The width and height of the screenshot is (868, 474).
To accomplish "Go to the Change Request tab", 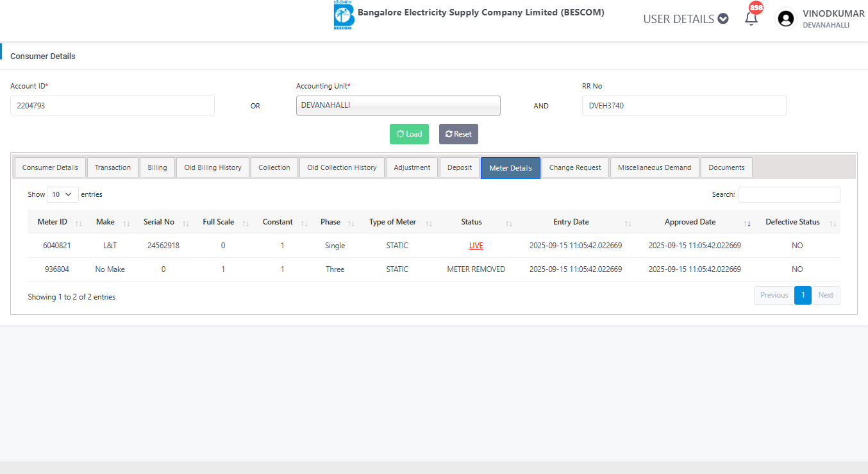I will [x=575, y=167].
